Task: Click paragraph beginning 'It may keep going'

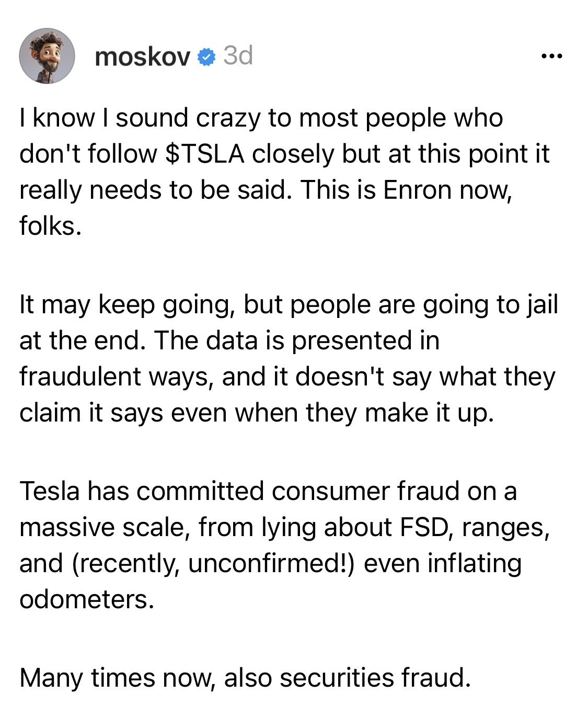Action: click(x=289, y=358)
